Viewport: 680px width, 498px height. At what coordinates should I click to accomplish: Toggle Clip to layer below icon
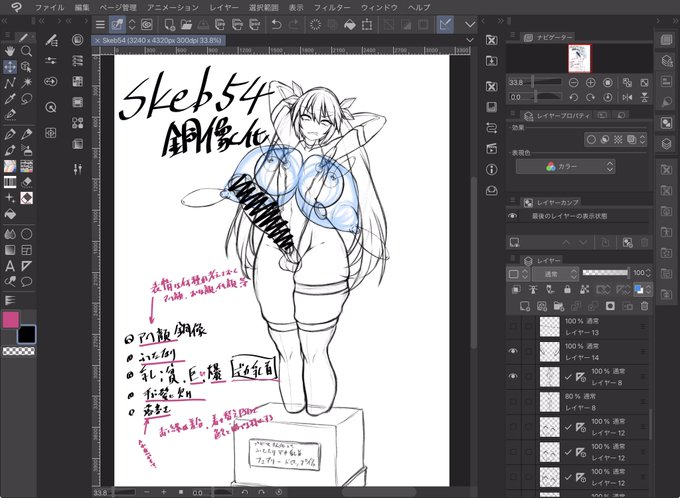click(516, 289)
